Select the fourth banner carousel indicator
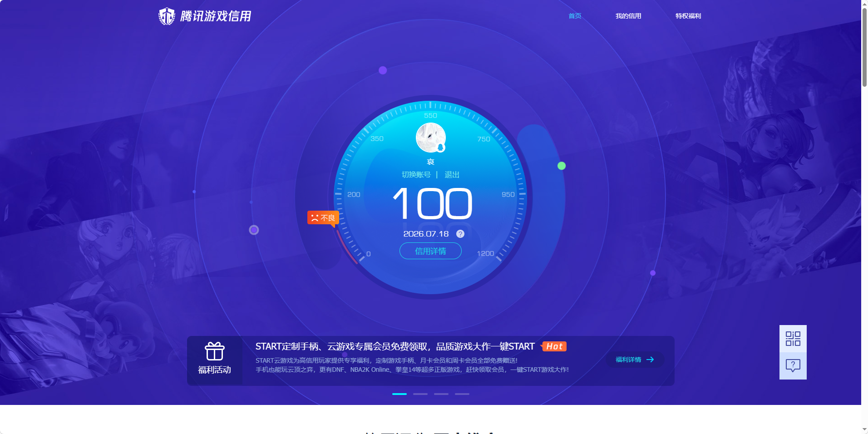 pos(462,394)
